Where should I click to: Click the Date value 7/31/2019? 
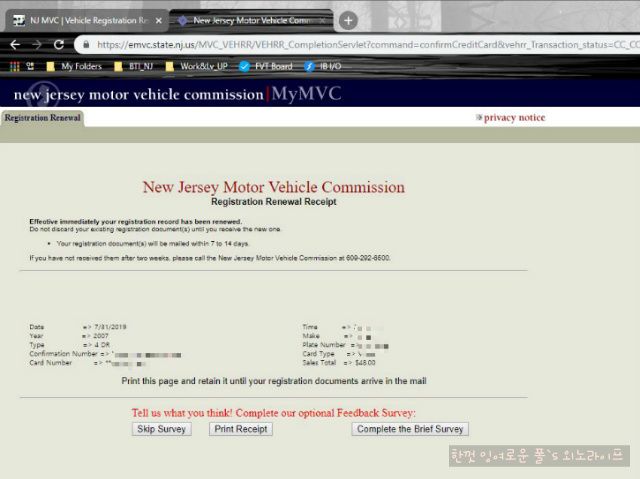pos(110,327)
